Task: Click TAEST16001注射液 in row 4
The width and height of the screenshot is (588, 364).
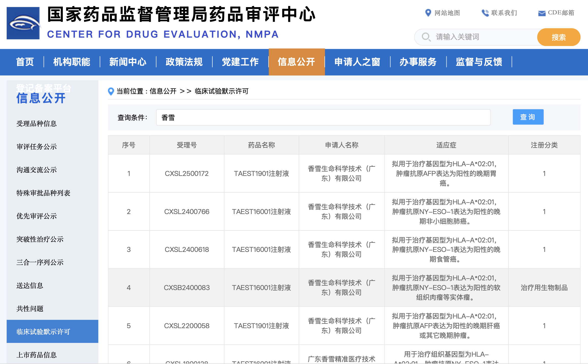Action: [x=261, y=288]
